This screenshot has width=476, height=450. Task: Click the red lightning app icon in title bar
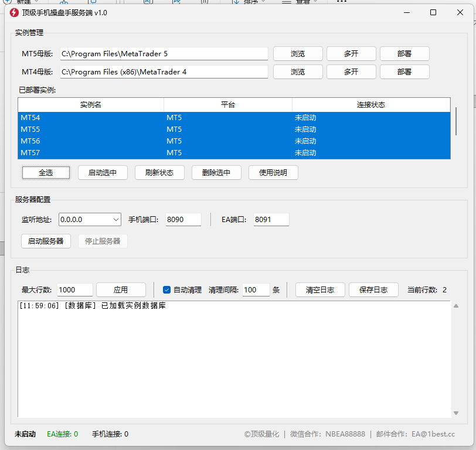tap(14, 13)
